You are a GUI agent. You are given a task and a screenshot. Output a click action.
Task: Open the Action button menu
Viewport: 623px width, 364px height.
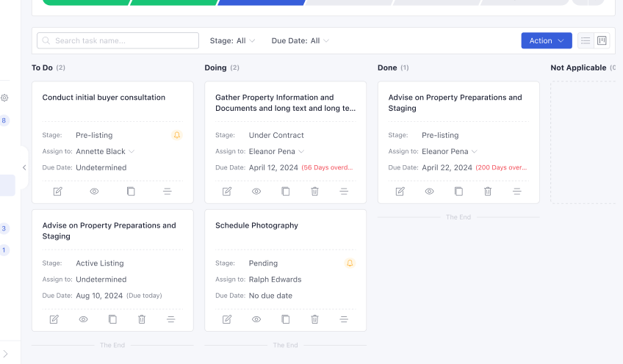[x=547, y=40]
